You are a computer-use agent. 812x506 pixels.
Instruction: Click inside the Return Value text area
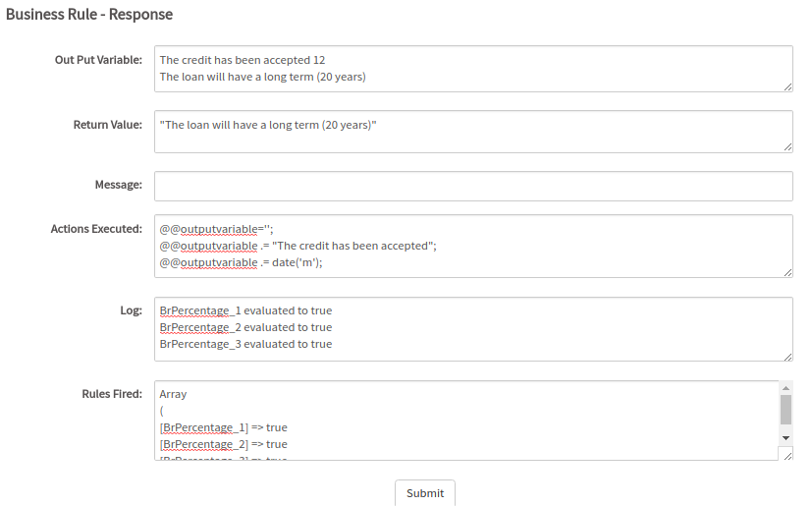[471, 132]
